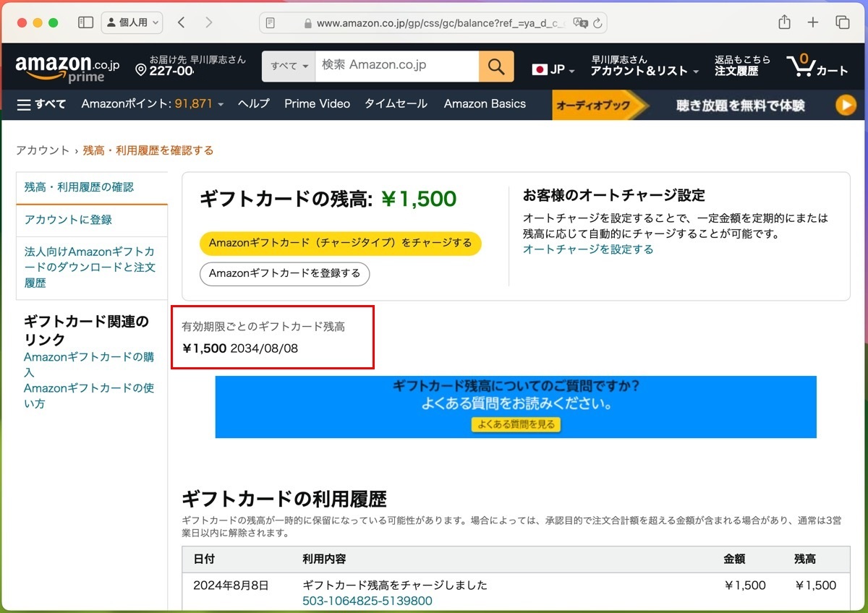The height and width of the screenshot is (613, 868).
Task: Click the 検索 Amazon.co.jp search field
Action: click(397, 67)
